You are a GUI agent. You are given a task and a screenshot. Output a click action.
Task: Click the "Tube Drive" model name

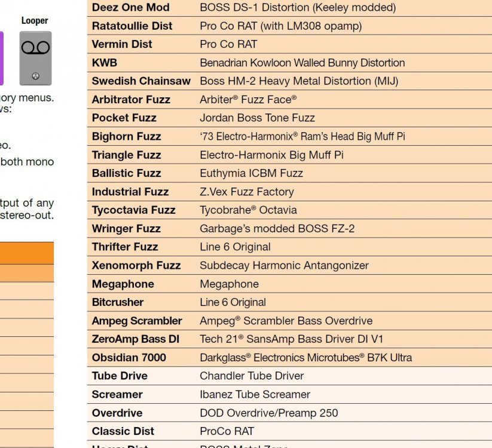[120, 376]
